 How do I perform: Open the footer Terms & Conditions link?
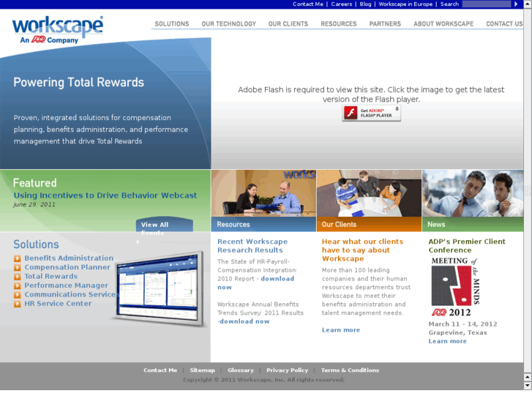(350, 370)
